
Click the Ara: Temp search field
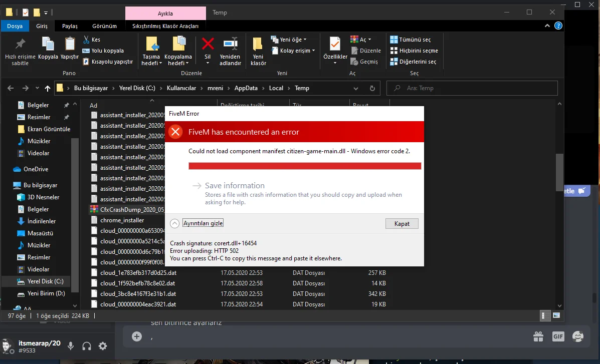tap(472, 88)
